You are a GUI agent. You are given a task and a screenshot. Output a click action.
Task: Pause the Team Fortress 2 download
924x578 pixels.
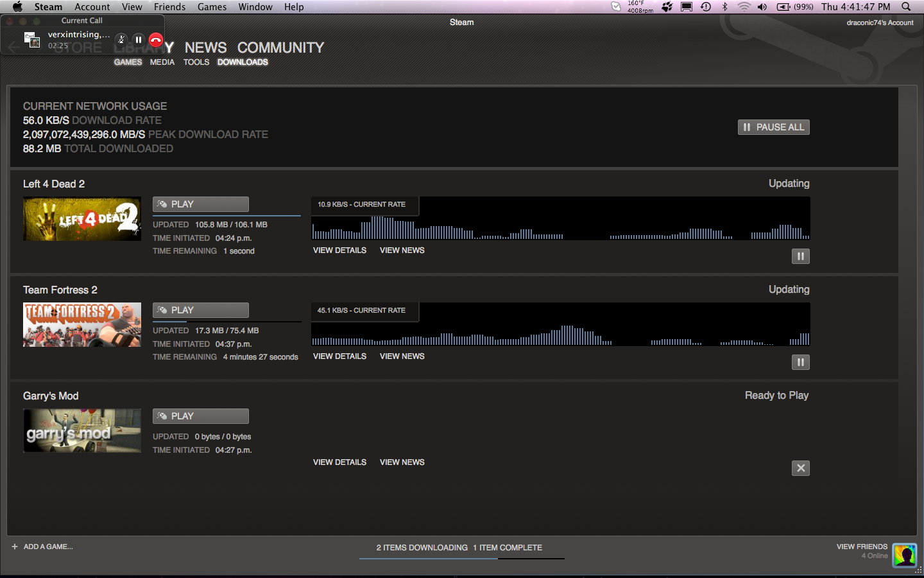[800, 362]
